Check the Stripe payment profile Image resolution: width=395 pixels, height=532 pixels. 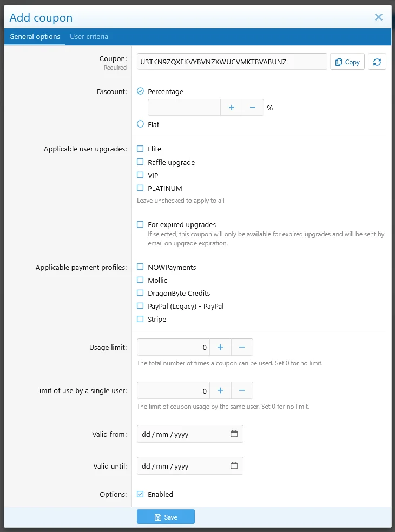140,318
